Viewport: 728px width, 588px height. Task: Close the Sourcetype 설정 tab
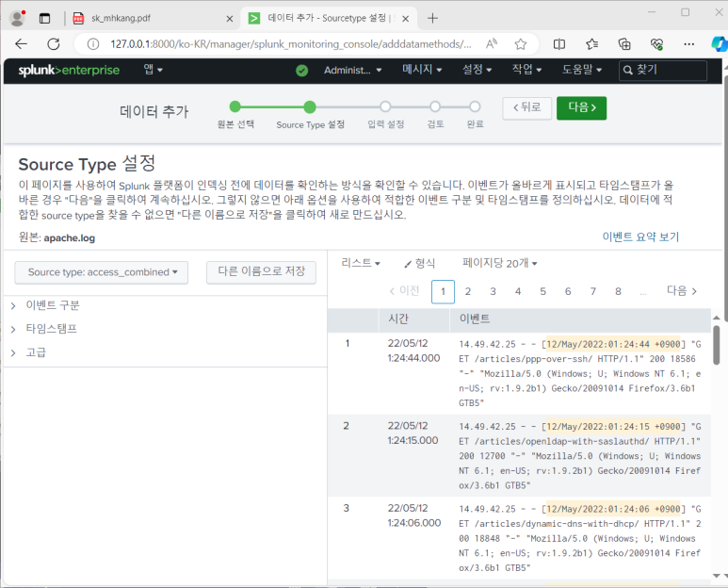coord(405,19)
